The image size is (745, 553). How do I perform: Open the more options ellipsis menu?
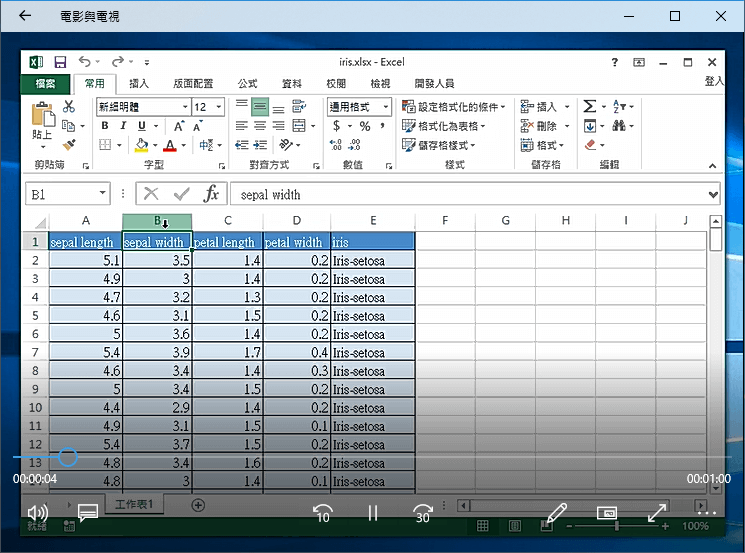coord(707,513)
